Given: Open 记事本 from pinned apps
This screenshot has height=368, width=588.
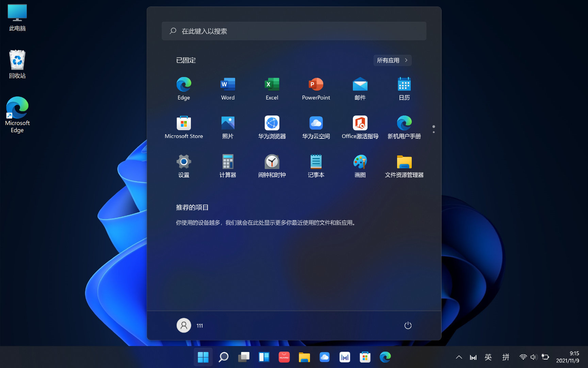Looking at the screenshot, I should (x=316, y=166).
